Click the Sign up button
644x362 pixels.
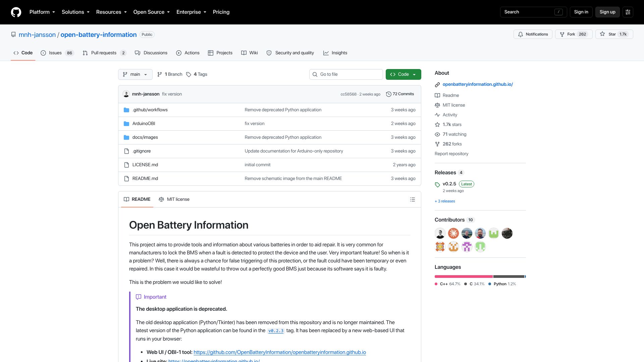tap(607, 12)
